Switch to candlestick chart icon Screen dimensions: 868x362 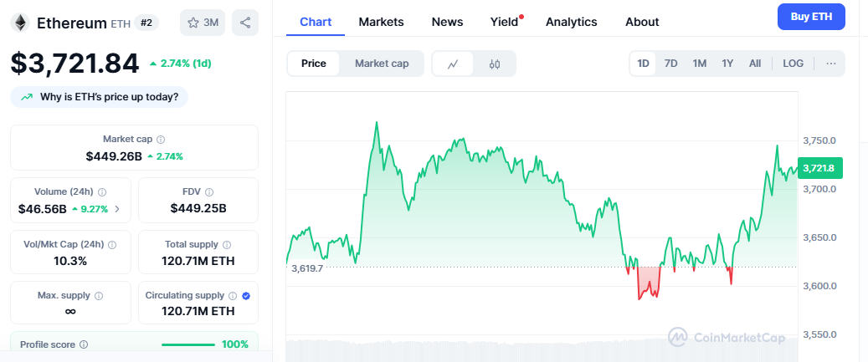pos(495,64)
